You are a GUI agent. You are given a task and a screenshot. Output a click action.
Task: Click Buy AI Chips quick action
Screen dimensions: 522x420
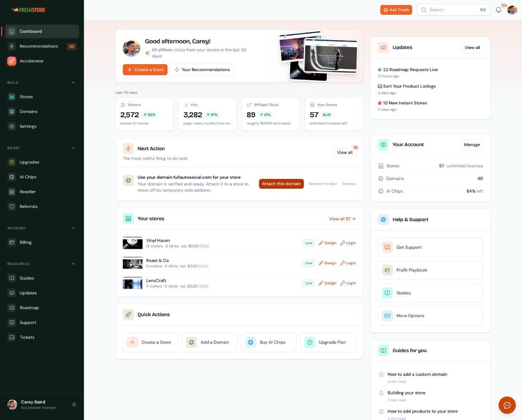[269, 342]
